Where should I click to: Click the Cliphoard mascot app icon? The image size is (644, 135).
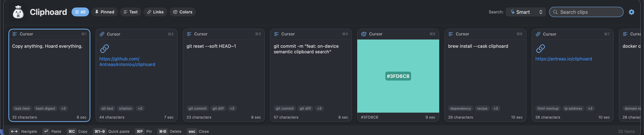coord(18,12)
